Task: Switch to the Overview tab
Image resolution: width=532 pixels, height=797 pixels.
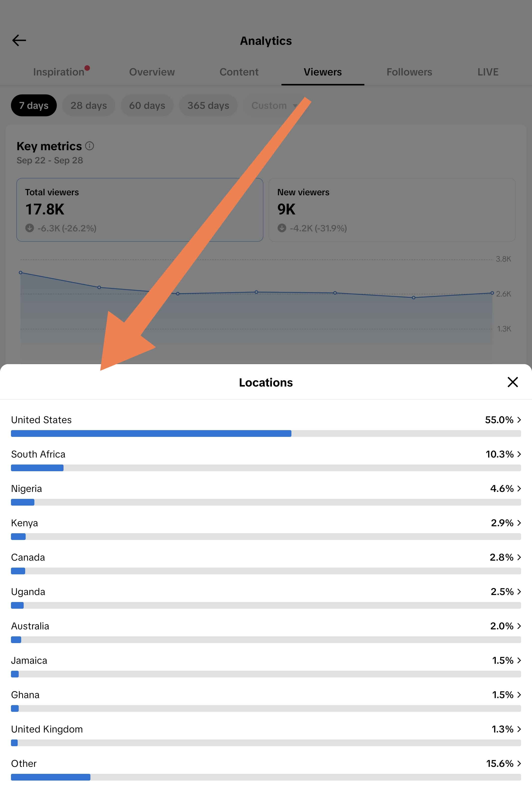Action: 152,72
